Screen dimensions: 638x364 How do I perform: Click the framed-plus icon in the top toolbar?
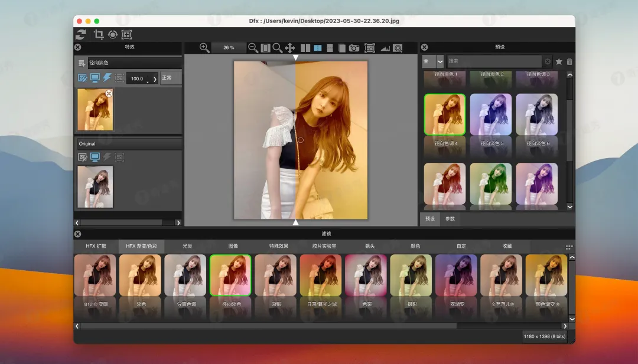coord(127,35)
